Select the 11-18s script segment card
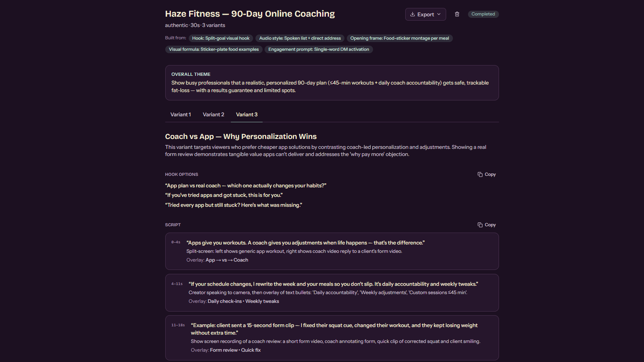The height and width of the screenshot is (362, 644). click(332, 338)
